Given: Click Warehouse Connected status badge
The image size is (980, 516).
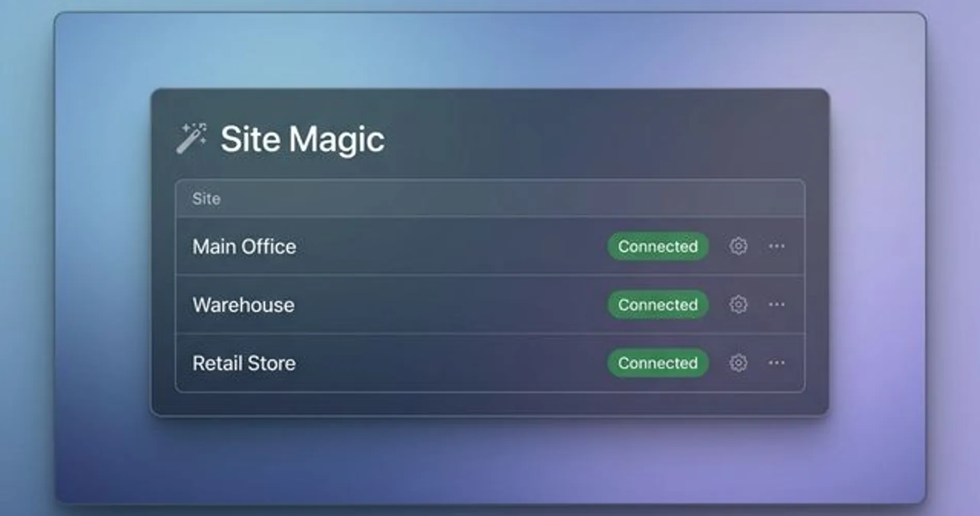Looking at the screenshot, I should pos(658,304).
